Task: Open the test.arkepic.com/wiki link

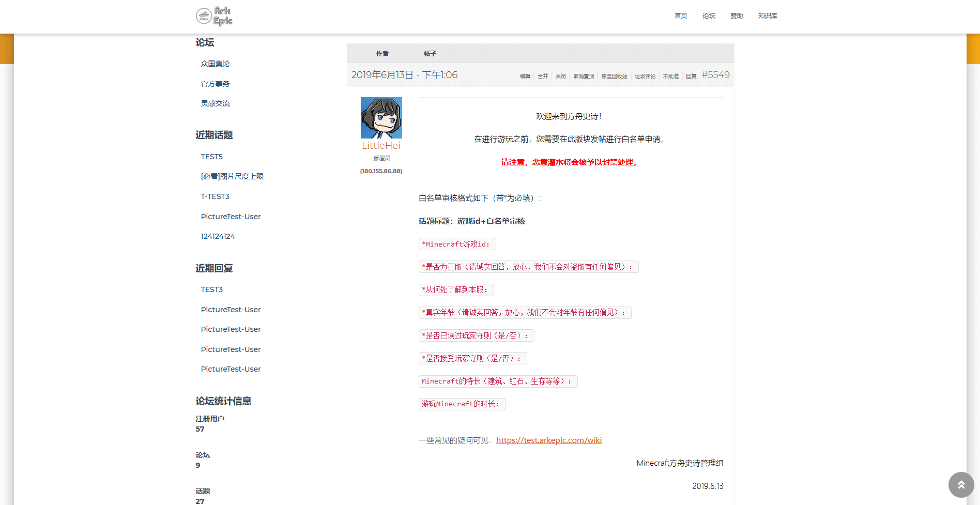Action: coord(549,440)
